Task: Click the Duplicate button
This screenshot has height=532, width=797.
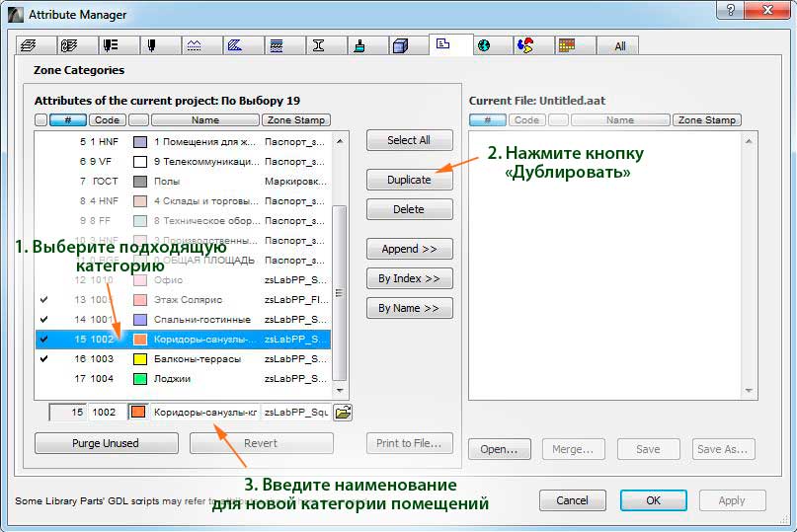Action: point(409,180)
